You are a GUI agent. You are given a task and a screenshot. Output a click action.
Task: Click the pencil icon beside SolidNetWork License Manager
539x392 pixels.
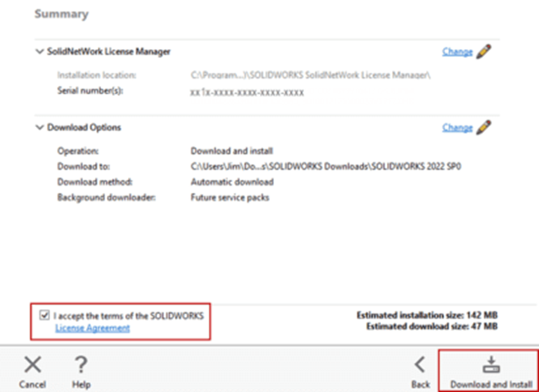(483, 52)
